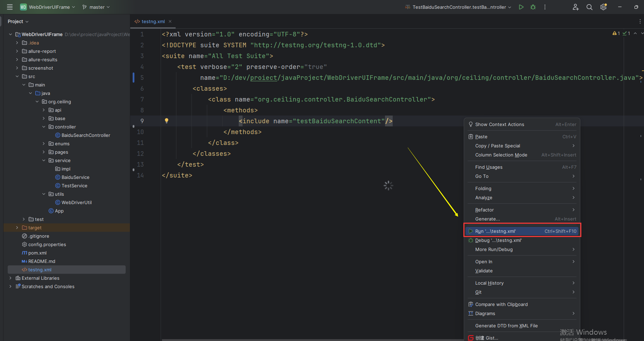Close the testng.xml editor tab
Image resolution: width=644 pixels, height=341 pixels.
pyautogui.click(x=170, y=21)
